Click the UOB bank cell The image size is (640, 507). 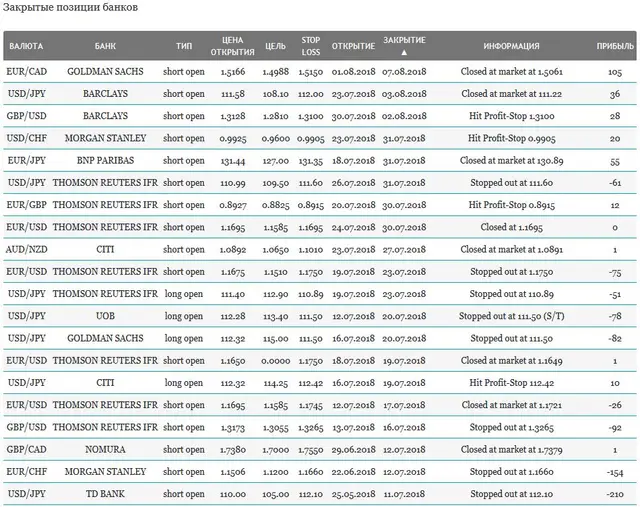[x=105, y=316]
